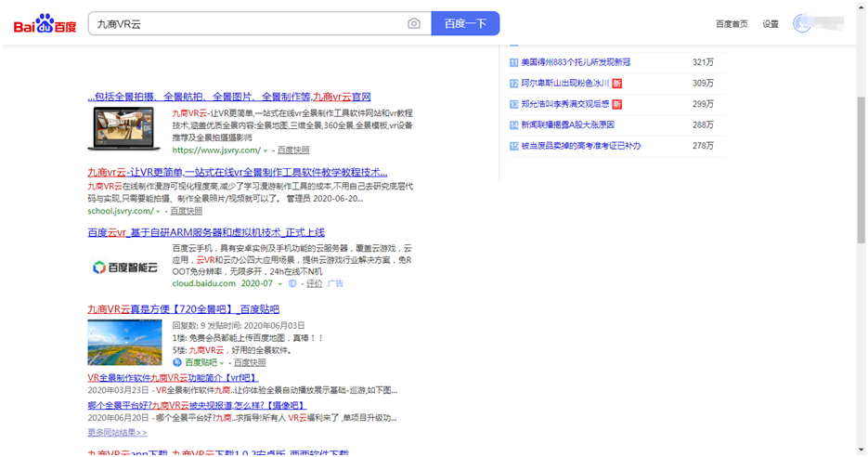Click the 广告 label
The height and width of the screenshot is (457, 868).
[335, 283]
